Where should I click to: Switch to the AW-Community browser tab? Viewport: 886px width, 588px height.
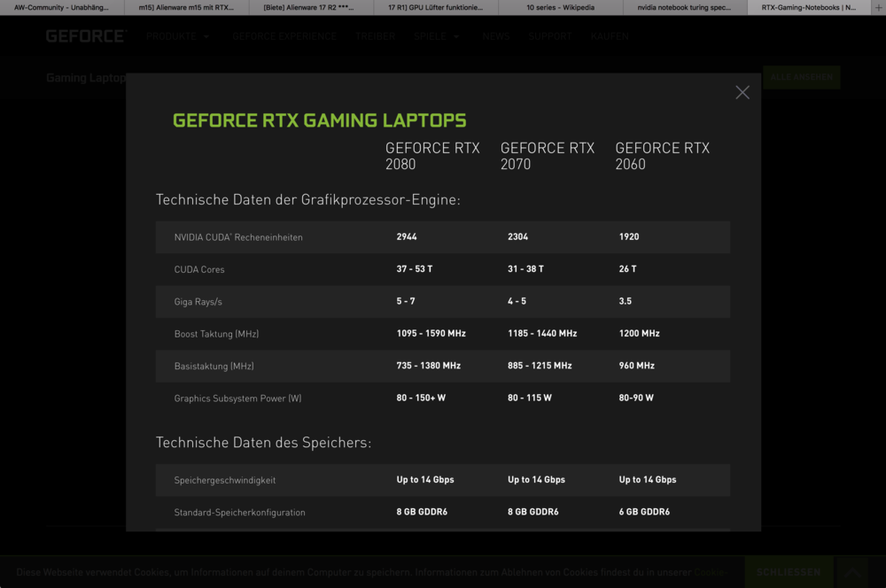point(62,7)
